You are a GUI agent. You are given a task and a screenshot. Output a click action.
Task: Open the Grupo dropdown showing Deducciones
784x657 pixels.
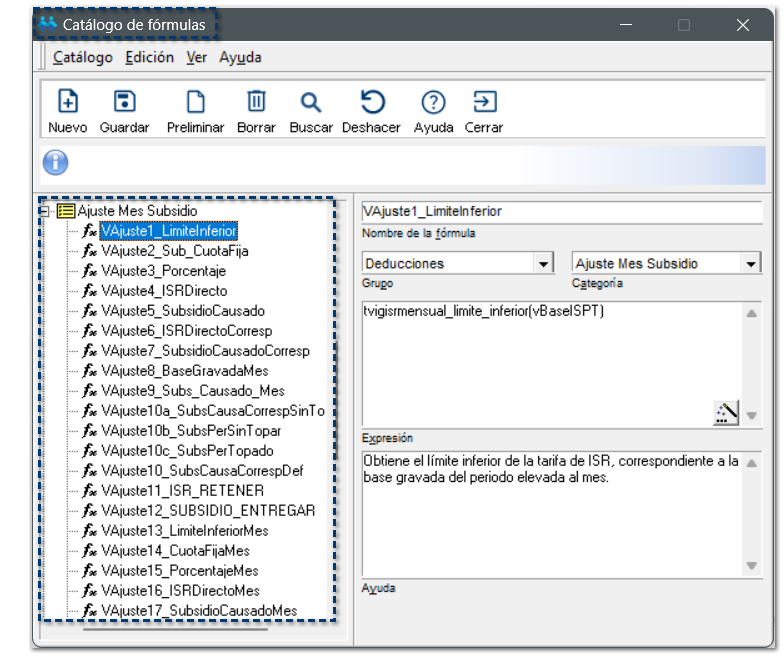(543, 264)
